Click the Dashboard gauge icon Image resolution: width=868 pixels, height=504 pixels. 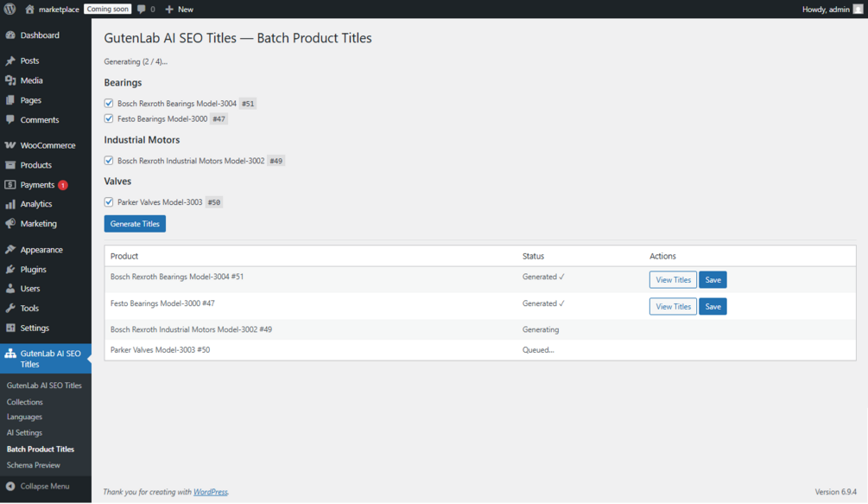[x=10, y=35]
